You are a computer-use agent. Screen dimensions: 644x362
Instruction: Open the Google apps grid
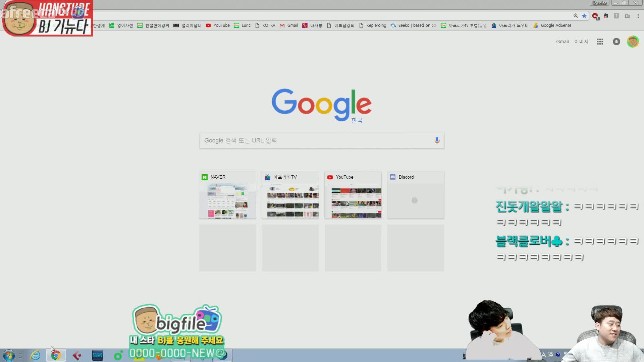(600, 42)
